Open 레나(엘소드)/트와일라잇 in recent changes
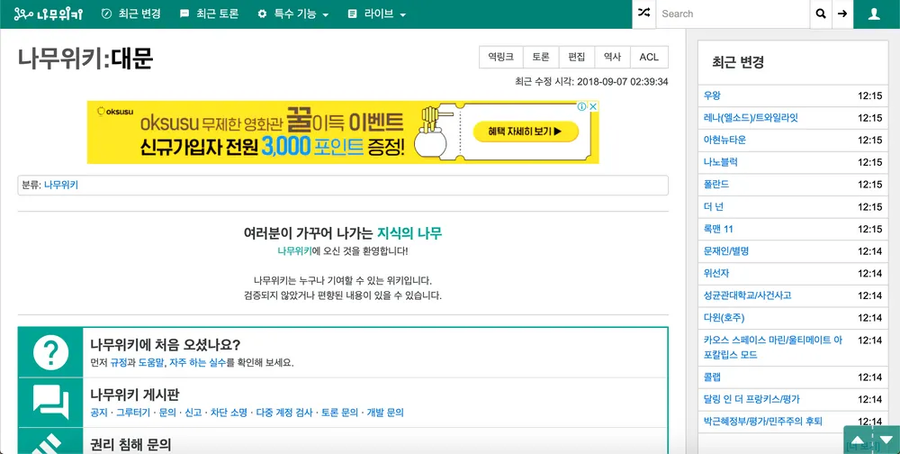The height and width of the screenshot is (454, 900). 751,118
